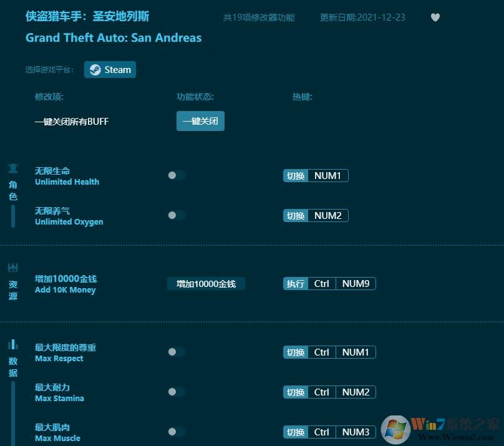Click 切换 hotkey button for Unlimited Health
Screen dimensions: 504x446
[x=294, y=175]
